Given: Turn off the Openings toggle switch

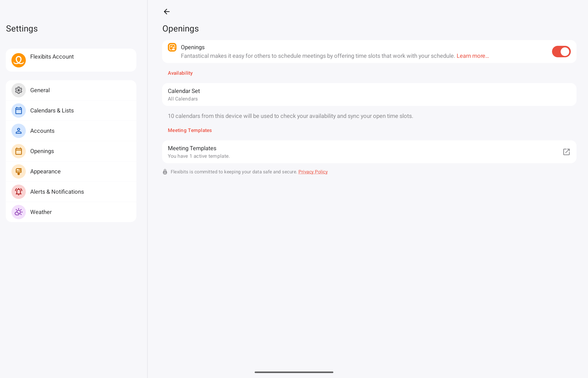Looking at the screenshot, I should coord(561,52).
